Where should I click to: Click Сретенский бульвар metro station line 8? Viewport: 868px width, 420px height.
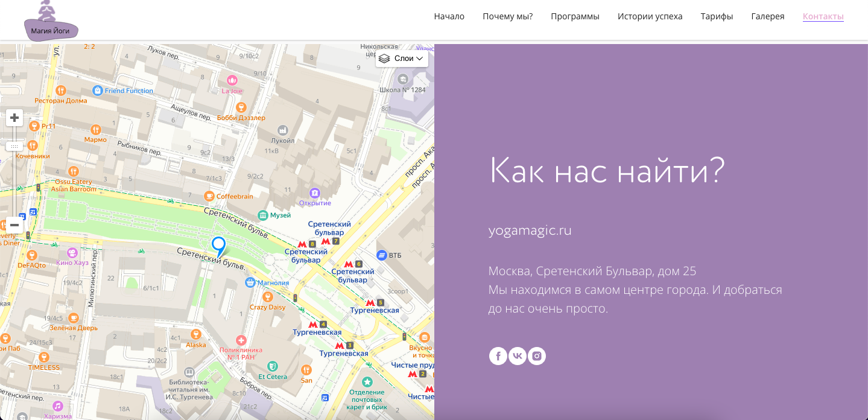(307, 244)
